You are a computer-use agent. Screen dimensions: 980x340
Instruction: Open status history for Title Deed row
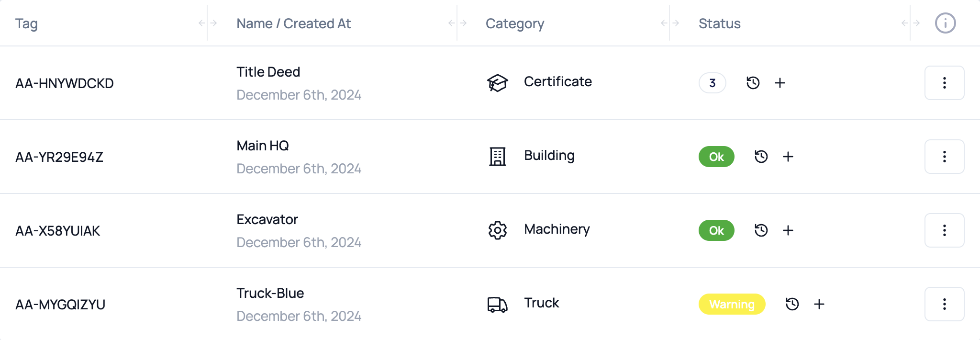coord(753,83)
